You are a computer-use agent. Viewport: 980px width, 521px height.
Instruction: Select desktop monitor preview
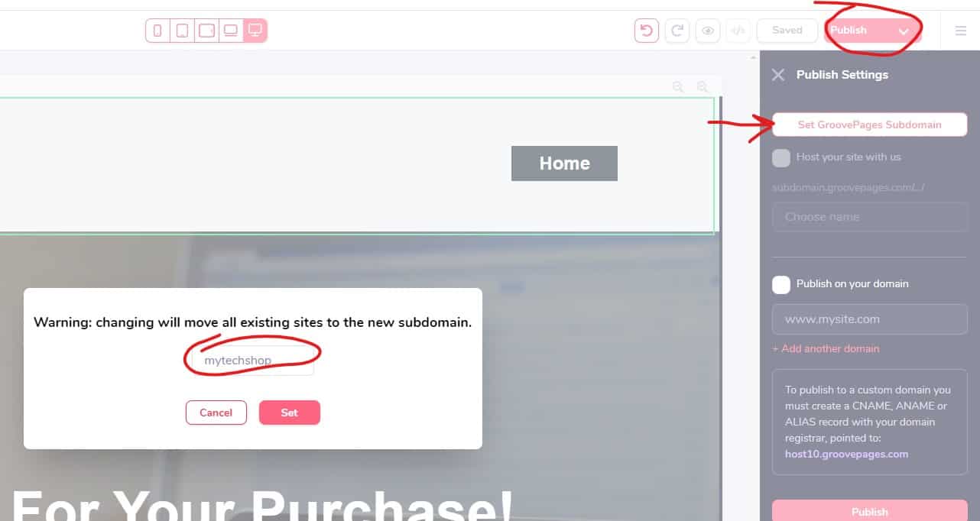pos(255,31)
